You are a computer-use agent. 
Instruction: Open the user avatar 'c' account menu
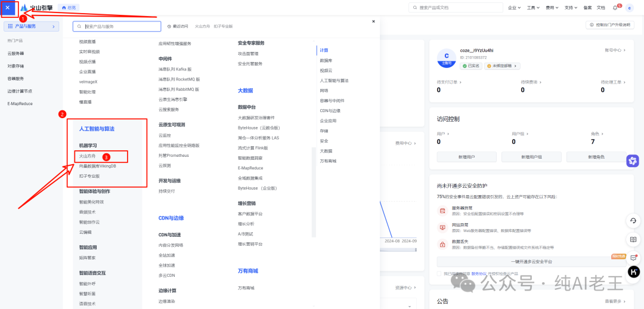click(x=629, y=7)
